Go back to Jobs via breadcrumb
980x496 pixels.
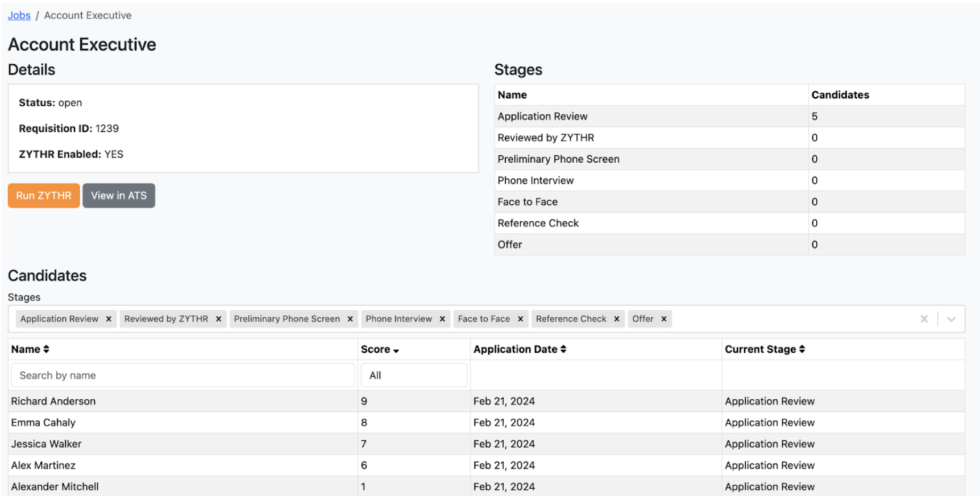tap(19, 15)
